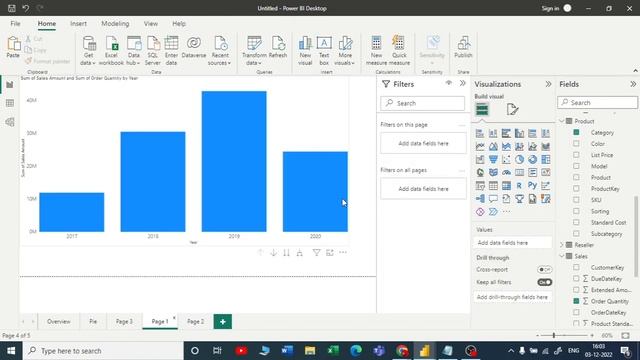
Task: Collapse the Visualizations pane chevron
Action: tap(548, 84)
